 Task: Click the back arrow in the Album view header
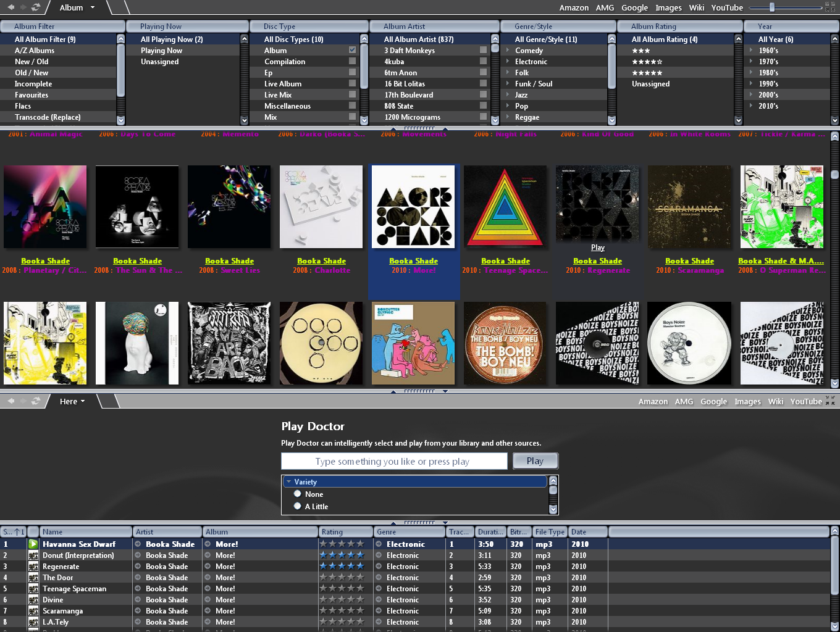10,7
